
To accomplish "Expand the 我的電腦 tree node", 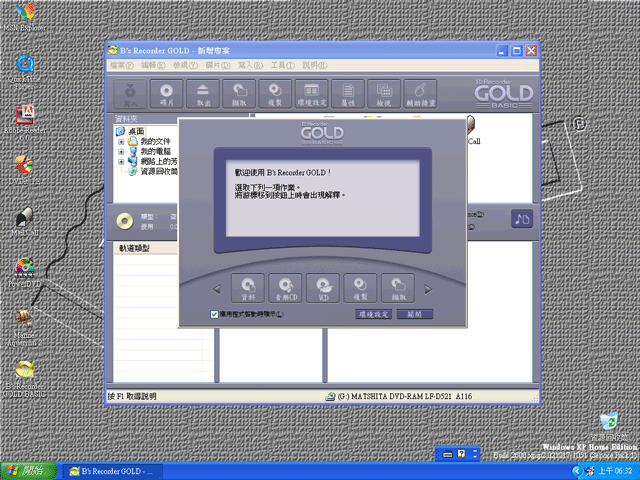I will [x=121, y=152].
